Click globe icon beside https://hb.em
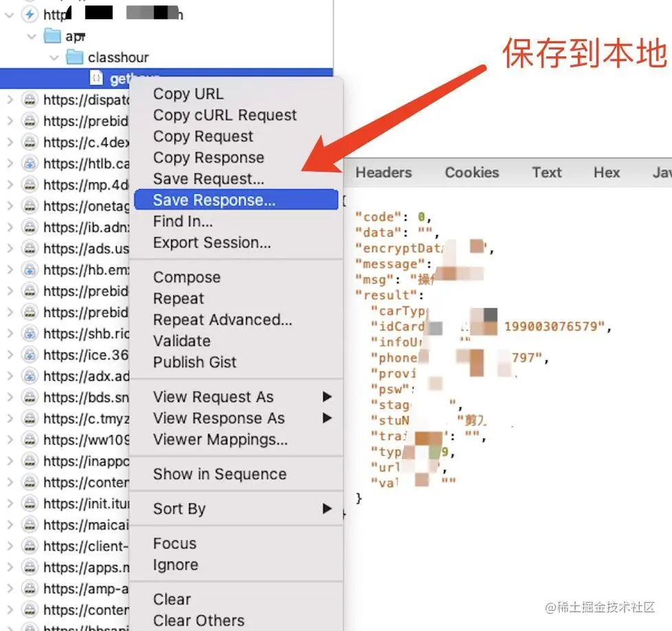672x631 pixels. tap(30, 270)
